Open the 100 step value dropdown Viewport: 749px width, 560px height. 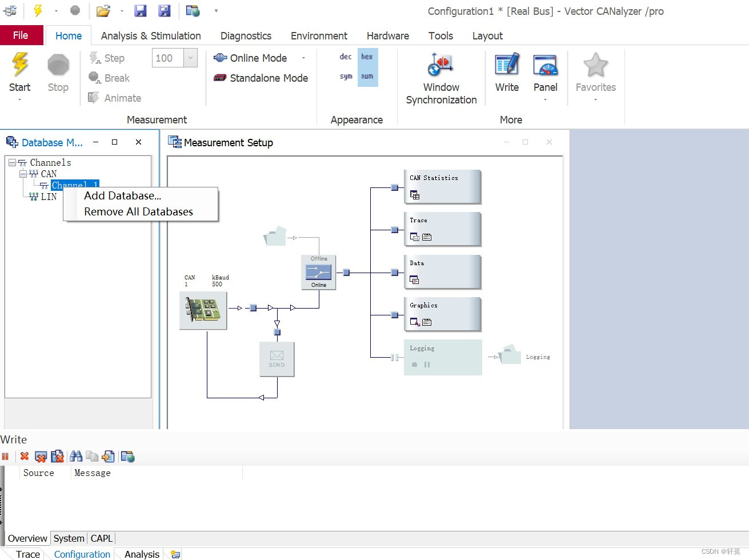[x=191, y=58]
